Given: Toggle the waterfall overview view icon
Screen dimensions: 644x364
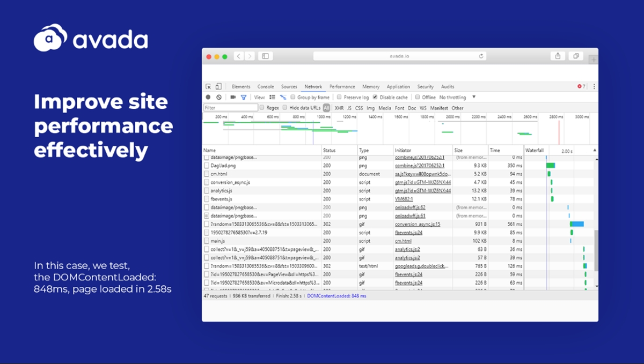Looking at the screenshot, I should (x=283, y=97).
